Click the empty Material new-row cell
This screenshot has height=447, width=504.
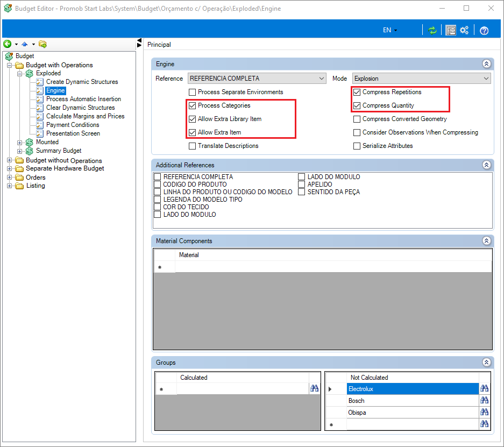333,267
